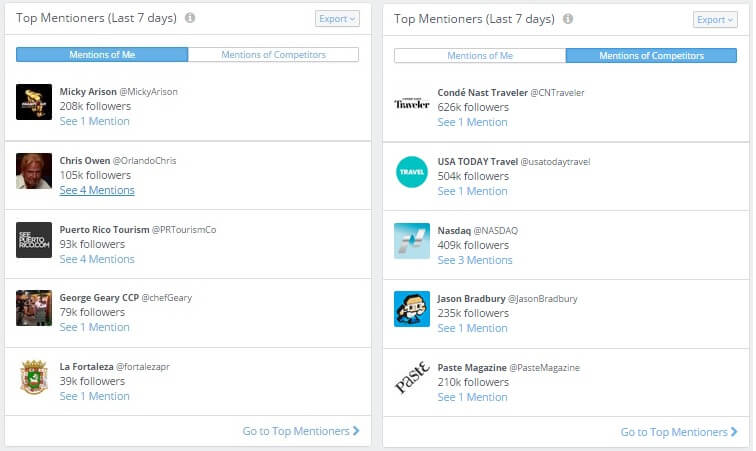Click info icon in left Top Mentioners panel

(190, 18)
